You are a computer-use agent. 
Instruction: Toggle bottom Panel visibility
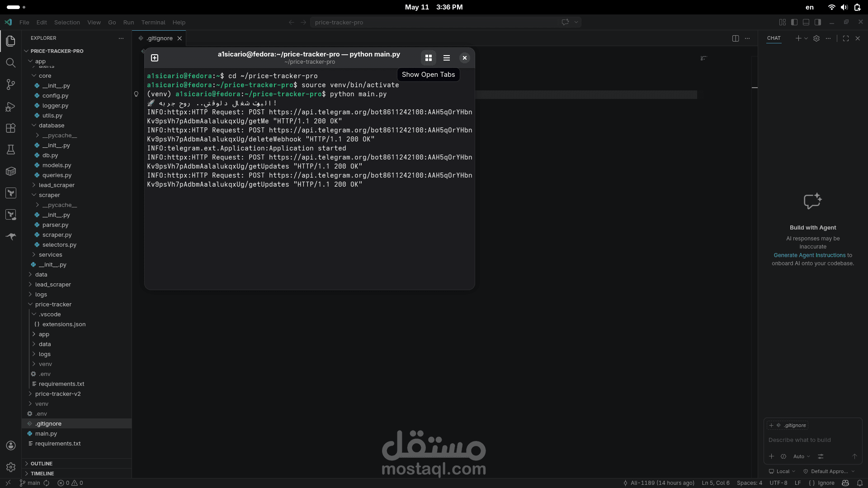pyautogui.click(x=806, y=22)
